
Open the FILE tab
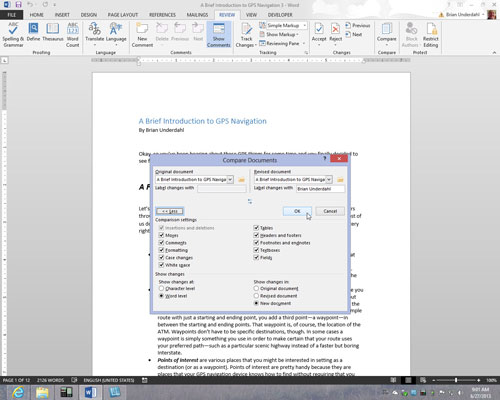click(x=12, y=15)
